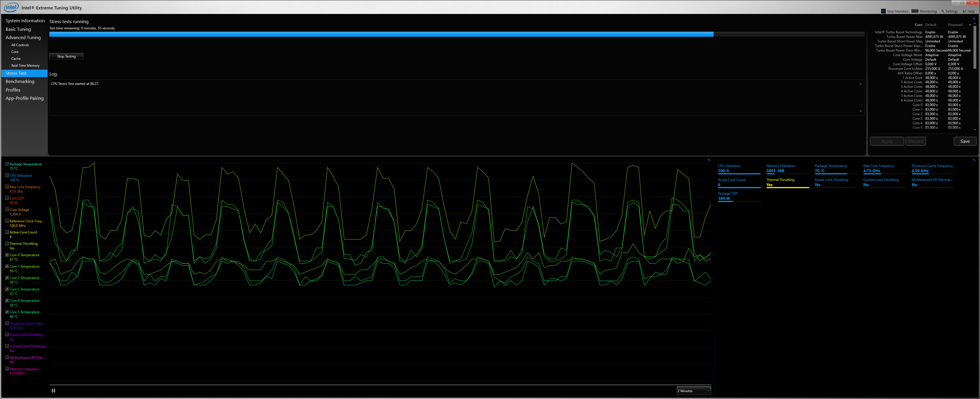
Task: Click the Discard button
Action: click(x=915, y=141)
